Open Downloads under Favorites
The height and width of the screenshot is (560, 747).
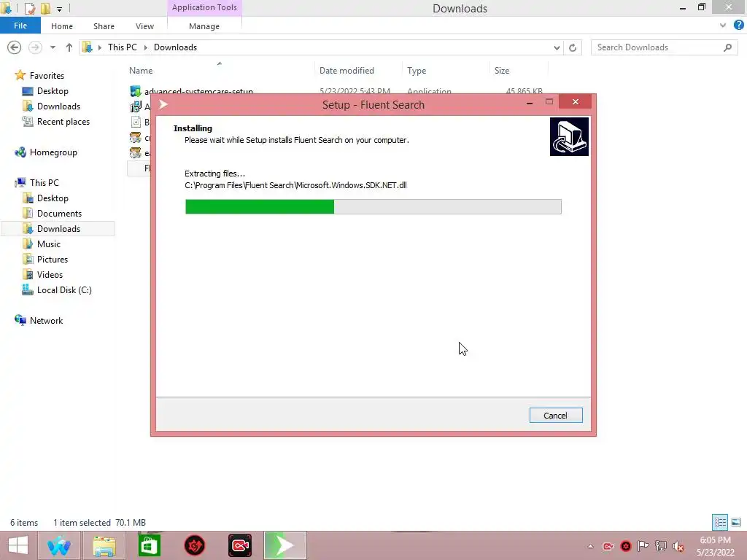pyautogui.click(x=58, y=106)
